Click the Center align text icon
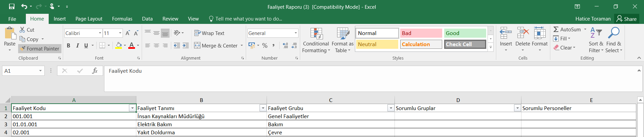 [156, 45]
